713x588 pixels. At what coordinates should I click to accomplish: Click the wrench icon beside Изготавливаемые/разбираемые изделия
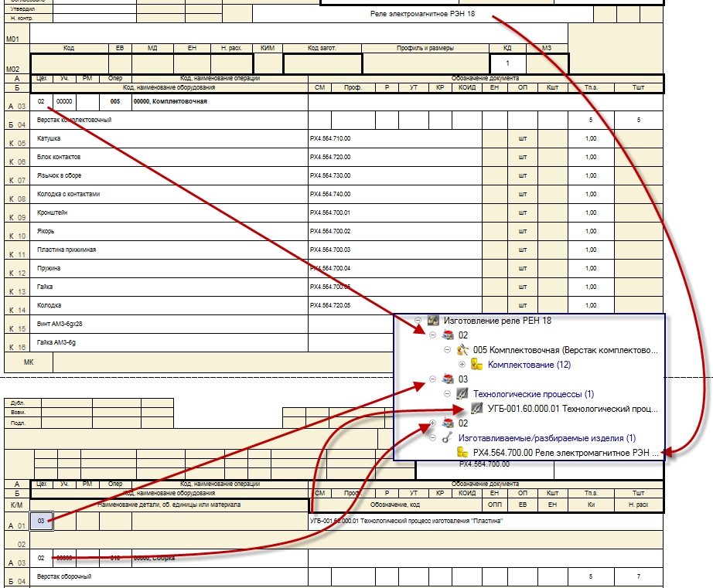click(x=448, y=438)
